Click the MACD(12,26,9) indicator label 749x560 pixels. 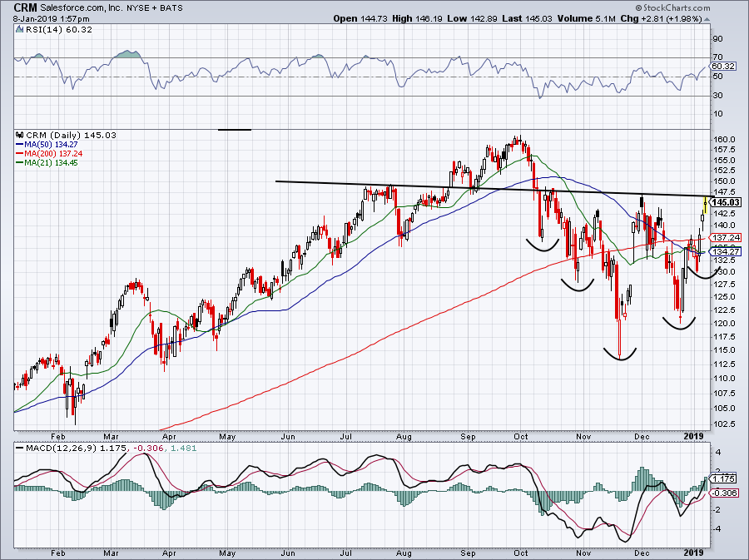[62, 448]
